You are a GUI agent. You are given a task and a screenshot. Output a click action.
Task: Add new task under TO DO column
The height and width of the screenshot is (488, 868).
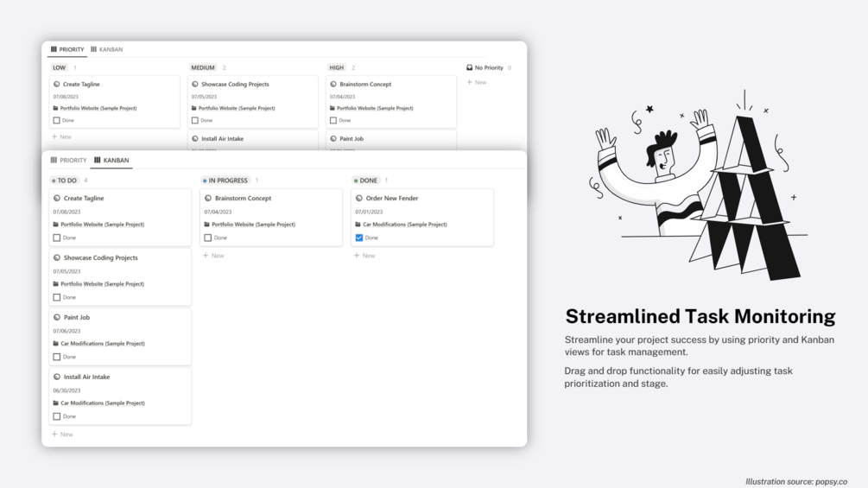[x=62, y=434]
